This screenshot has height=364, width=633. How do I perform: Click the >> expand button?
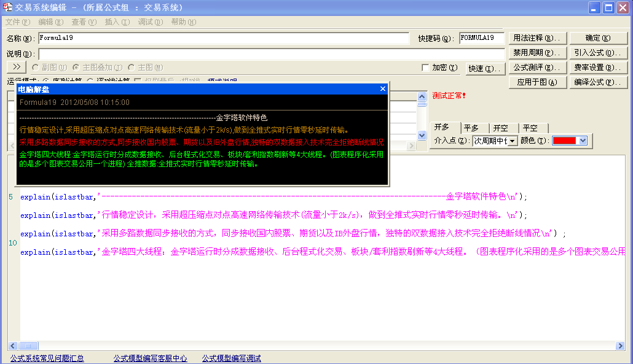[17, 67]
